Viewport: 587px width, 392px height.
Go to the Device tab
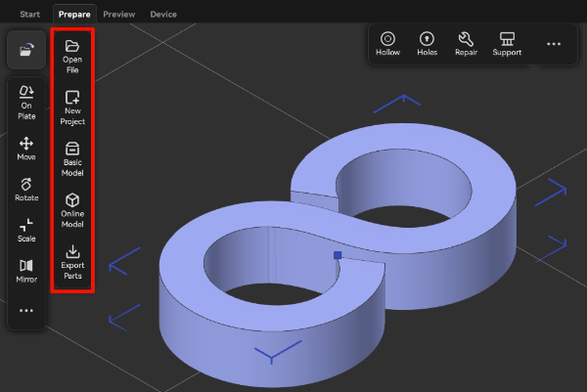coord(163,15)
